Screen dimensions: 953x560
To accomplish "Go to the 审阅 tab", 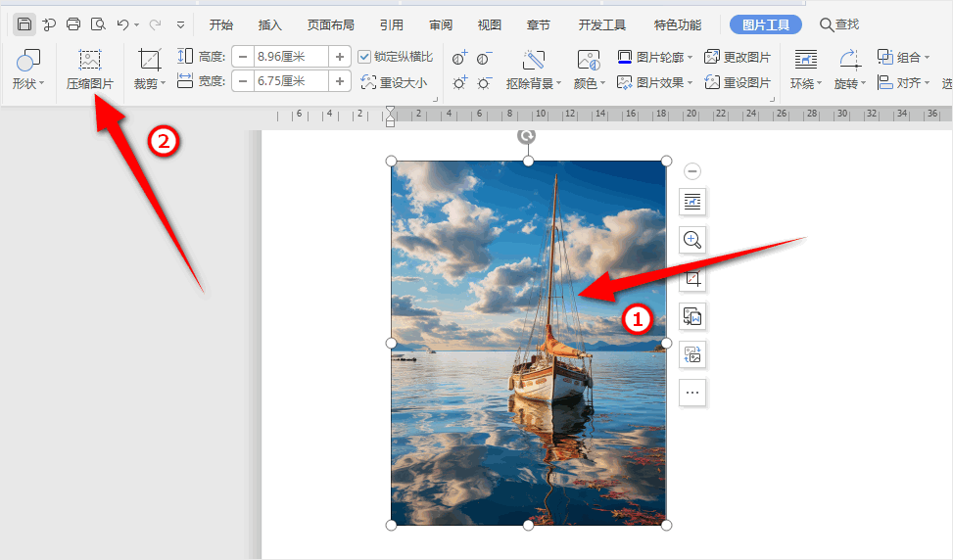I will coord(441,24).
